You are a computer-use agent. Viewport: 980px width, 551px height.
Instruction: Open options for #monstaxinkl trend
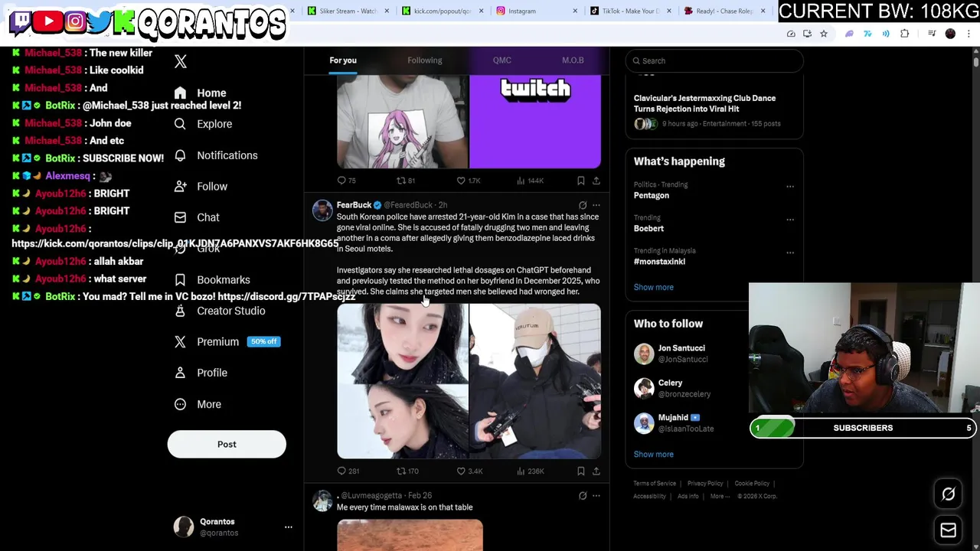(x=790, y=253)
